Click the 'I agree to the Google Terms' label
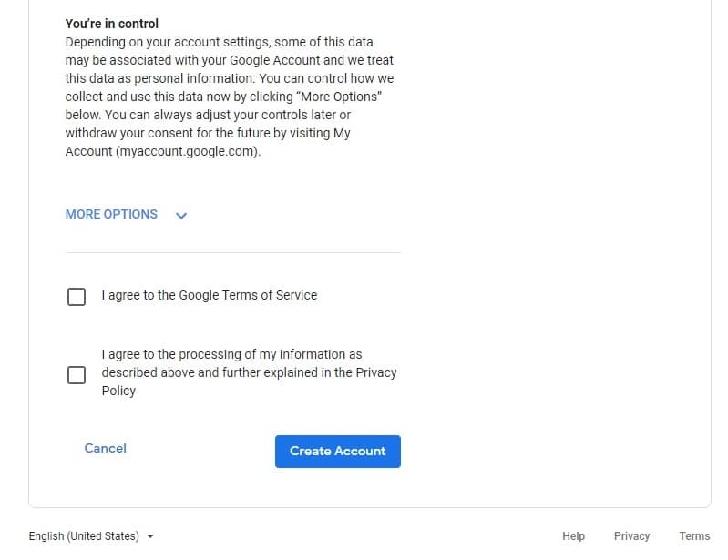 point(210,295)
